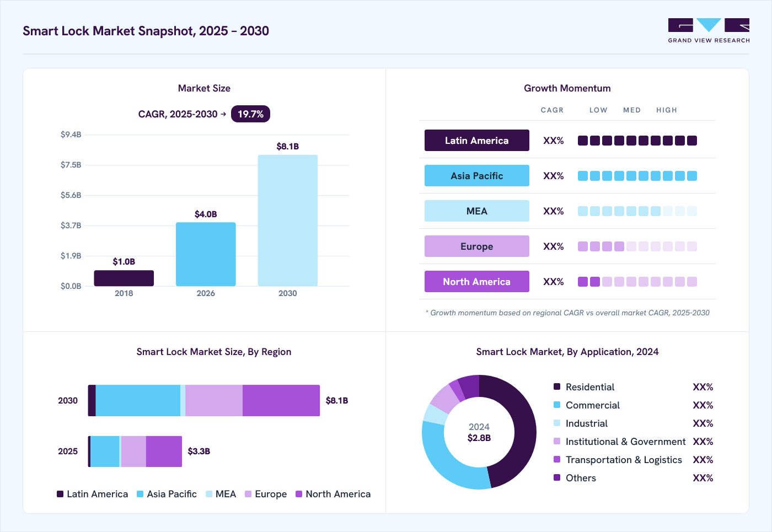Click the Grand View Research logo
Image resolution: width=772 pixels, height=532 pixels.
pos(709,31)
